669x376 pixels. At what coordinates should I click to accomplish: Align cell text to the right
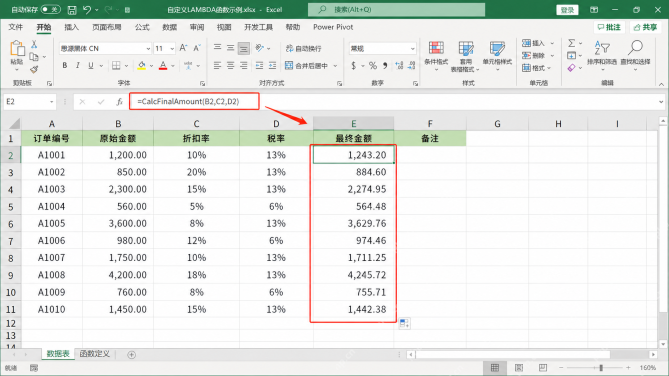coord(244,66)
